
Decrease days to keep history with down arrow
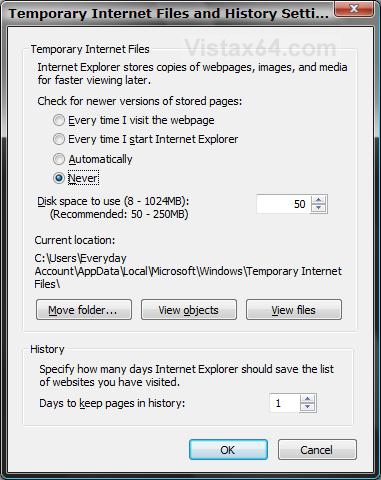tap(307, 407)
